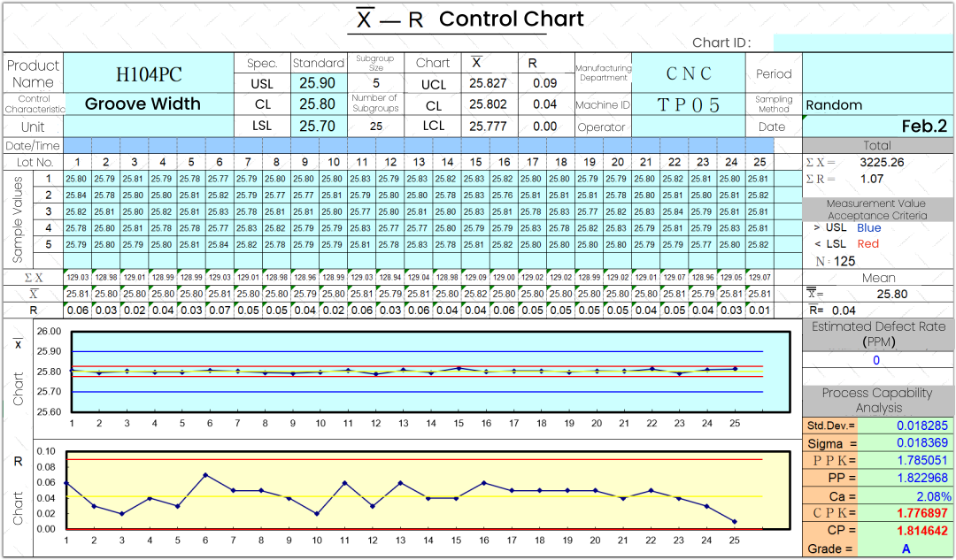Image resolution: width=956 pixels, height=560 pixels.
Task: Click the blue USL color label
Action: click(x=868, y=228)
